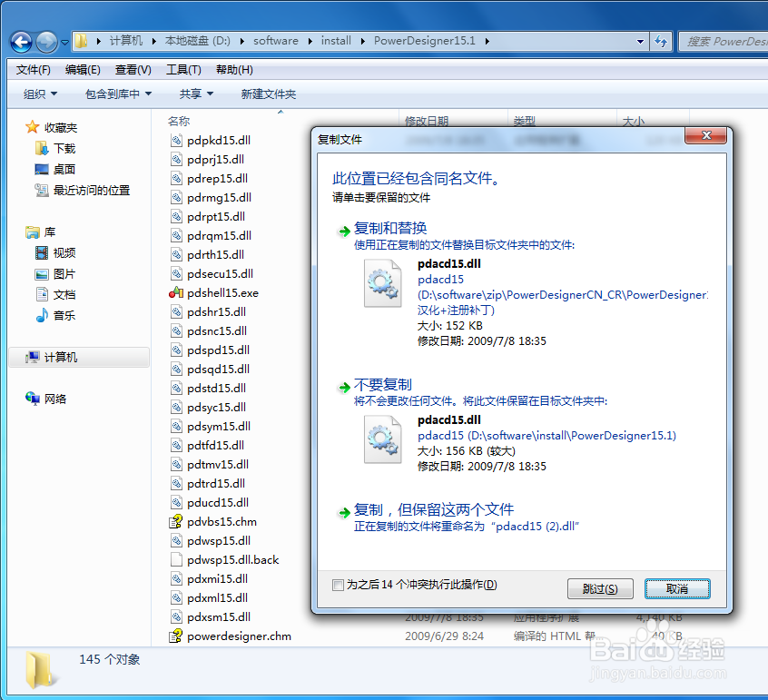The width and height of the screenshot is (768, 700).
Task: Select pdvbs15.chm help file icon
Action: [176, 522]
